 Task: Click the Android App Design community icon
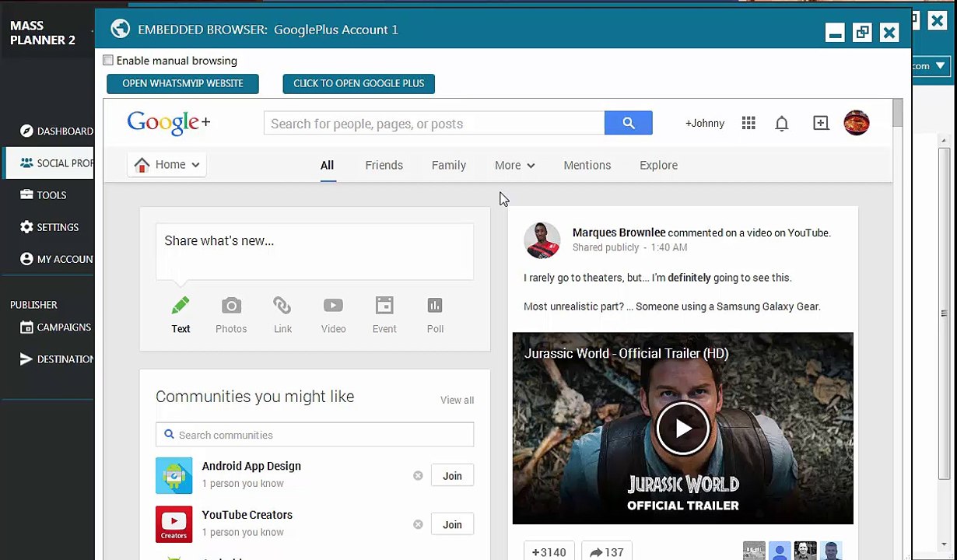click(174, 475)
